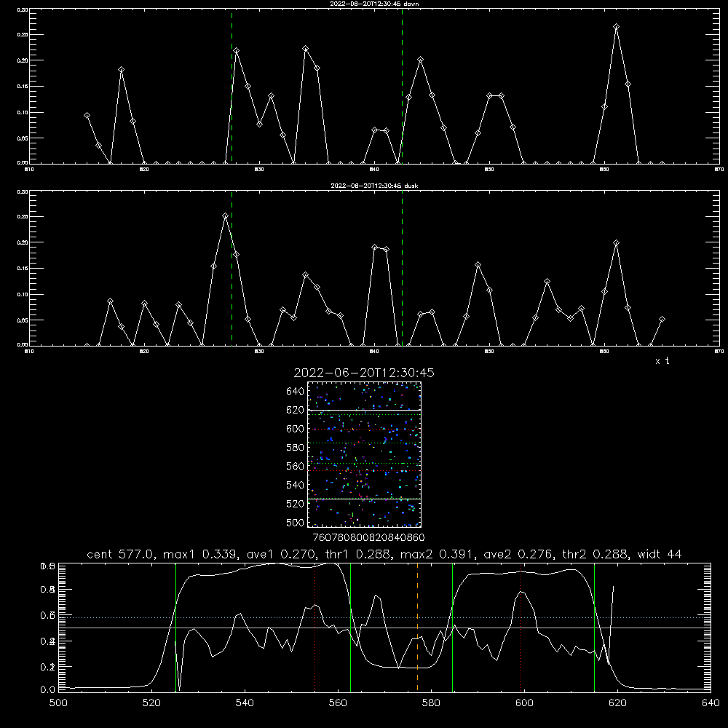The width and height of the screenshot is (728, 728).
Task: Select the tallest dusk peak diamond near 827
Action: (x=225, y=216)
